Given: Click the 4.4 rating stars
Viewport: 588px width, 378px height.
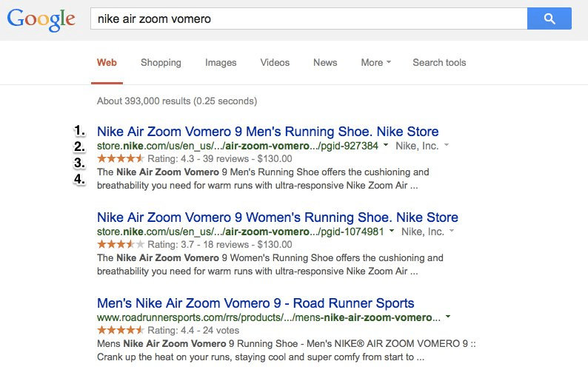Looking at the screenshot, I should [121, 330].
